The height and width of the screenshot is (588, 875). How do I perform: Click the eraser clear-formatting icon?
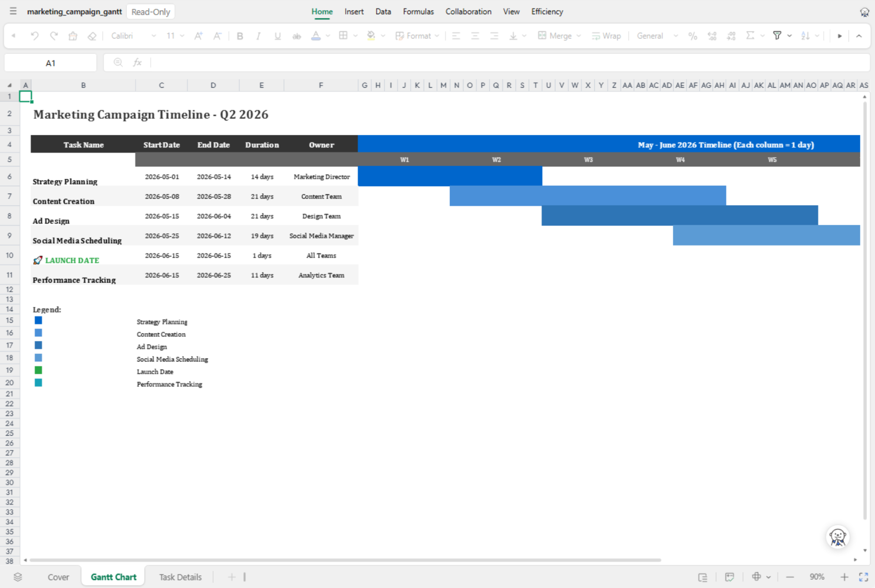pyautogui.click(x=92, y=36)
